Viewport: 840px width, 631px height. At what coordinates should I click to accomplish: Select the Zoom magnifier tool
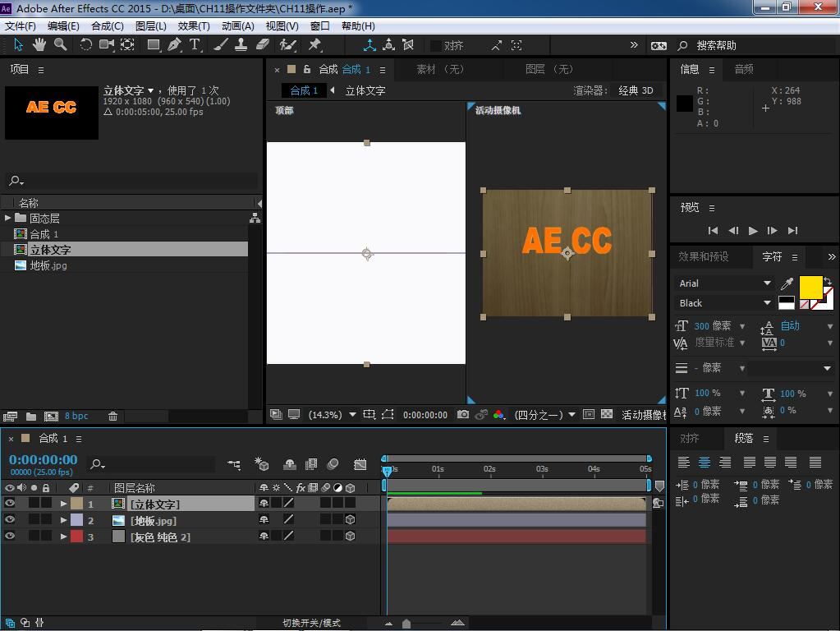60,45
